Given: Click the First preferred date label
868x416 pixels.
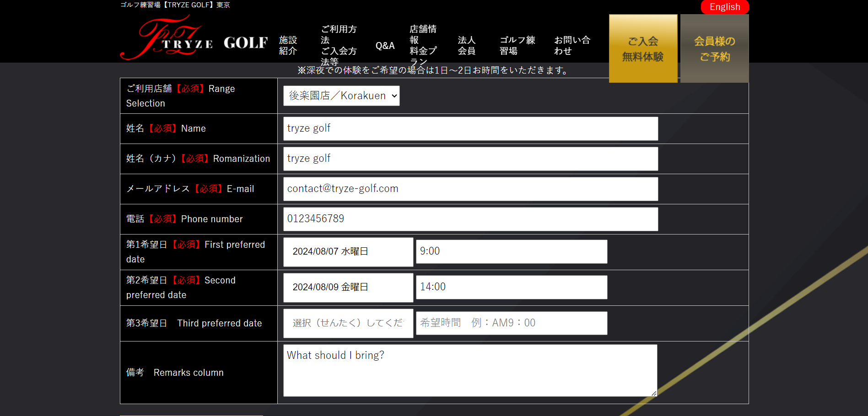Looking at the screenshot, I should click(196, 252).
